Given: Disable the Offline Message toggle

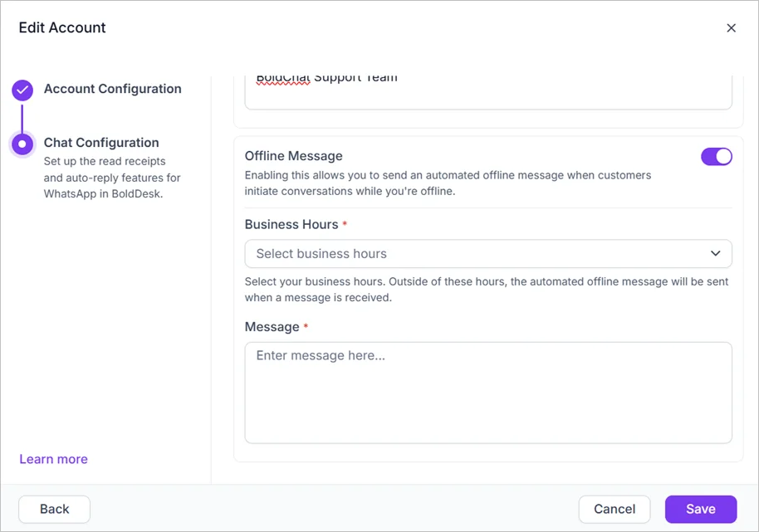Looking at the screenshot, I should coord(717,156).
